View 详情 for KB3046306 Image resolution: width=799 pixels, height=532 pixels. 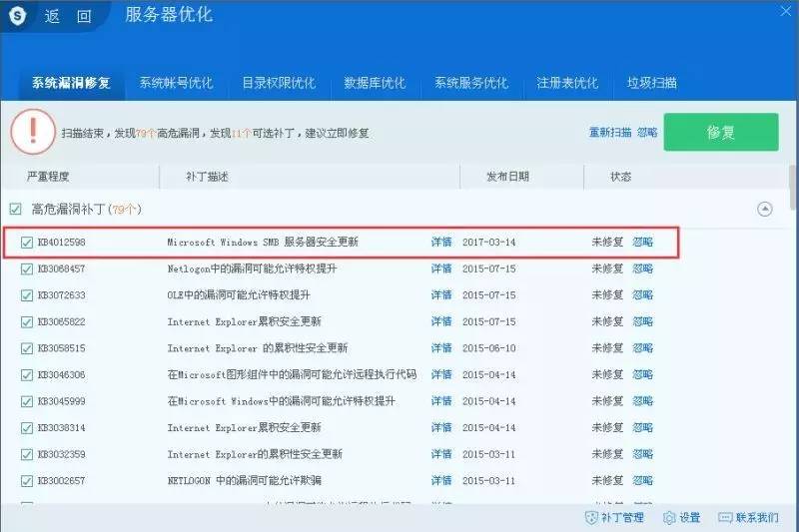pos(441,374)
